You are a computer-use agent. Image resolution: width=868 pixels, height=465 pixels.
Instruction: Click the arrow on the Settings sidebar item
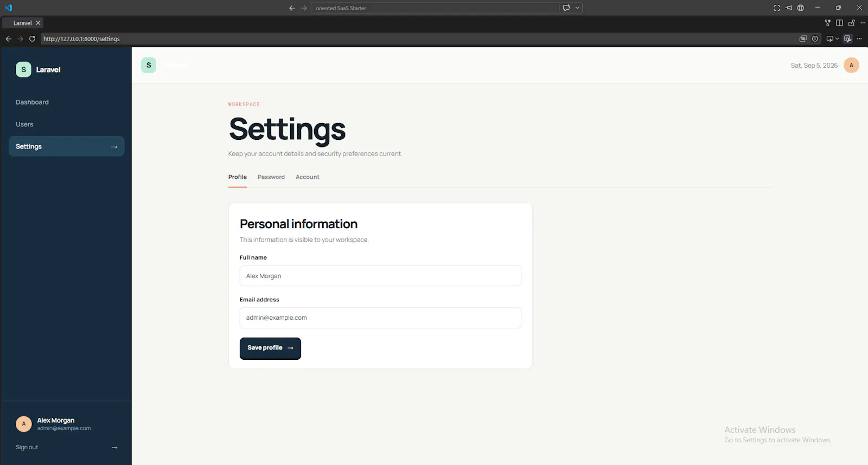coord(114,147)
